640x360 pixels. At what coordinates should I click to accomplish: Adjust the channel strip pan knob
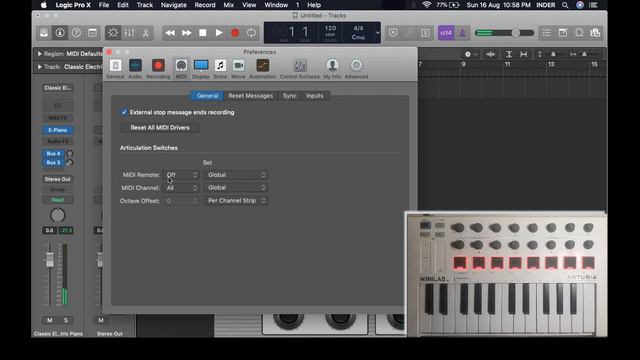coord(58,215)
